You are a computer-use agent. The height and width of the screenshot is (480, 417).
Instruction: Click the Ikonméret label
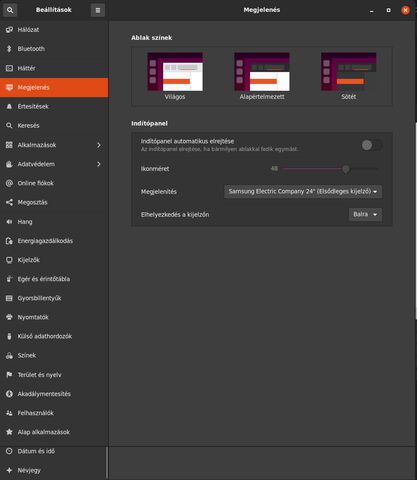tap(155, 169)
